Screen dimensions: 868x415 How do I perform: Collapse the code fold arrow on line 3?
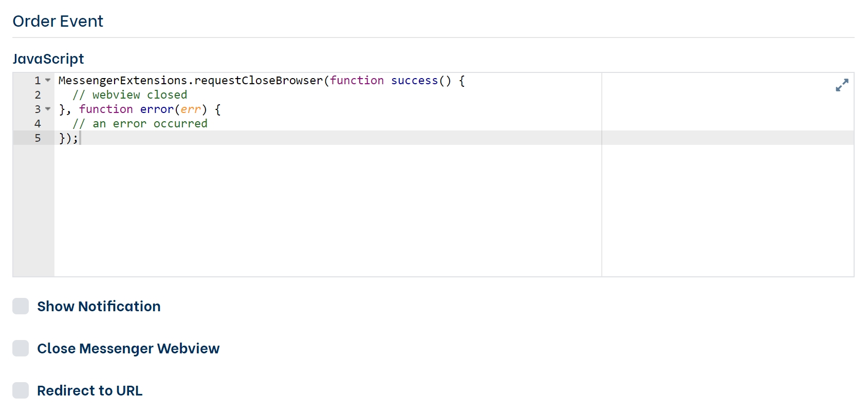48,109
